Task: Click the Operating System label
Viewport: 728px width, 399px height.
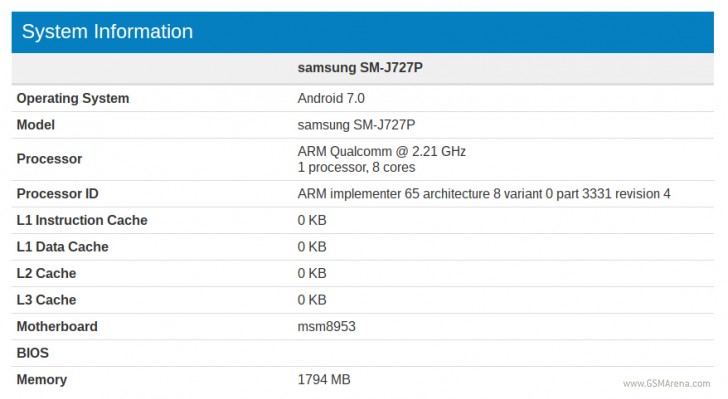Action: click(x=73, y=98)
